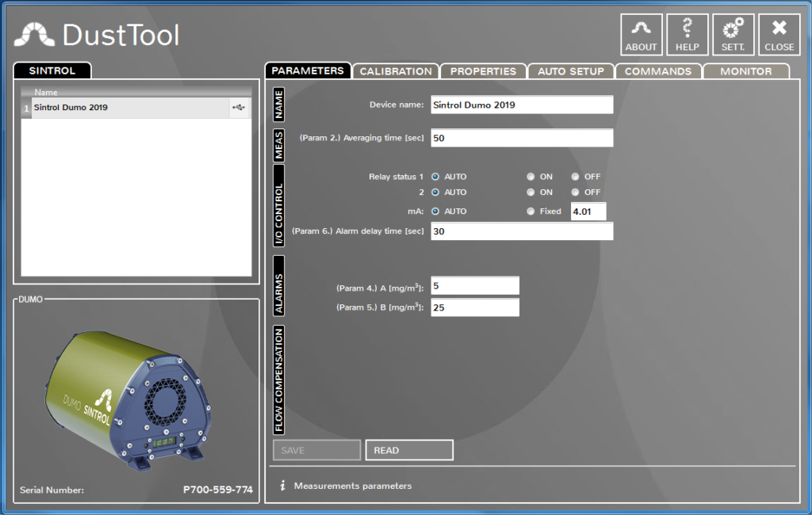Set Relay status 1 to AUTO
The image size is (812, 515).
click(435, 177)
